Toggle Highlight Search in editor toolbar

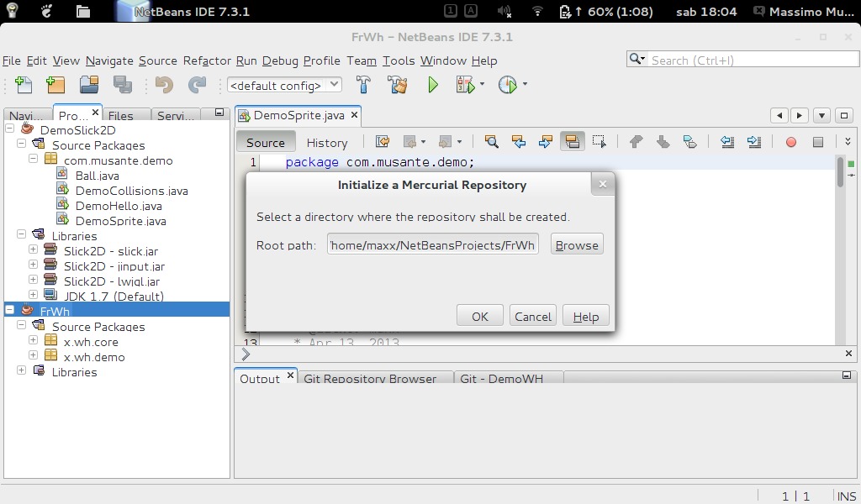point(572,142)
